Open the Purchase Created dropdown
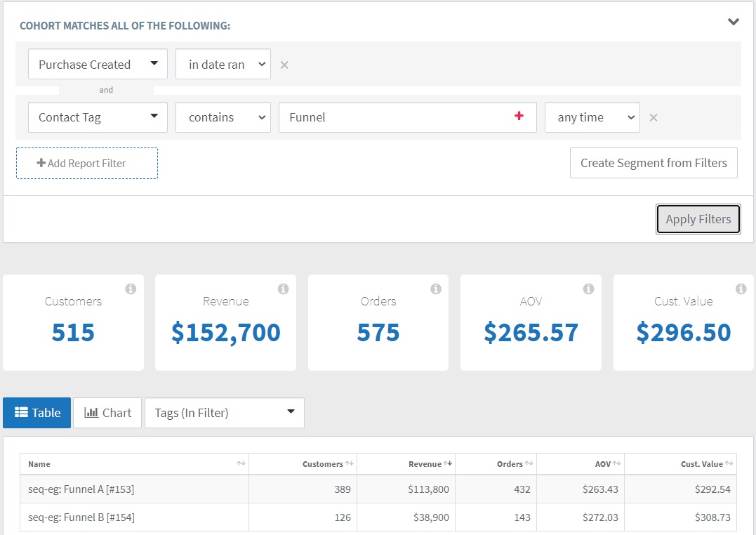Viewport: 756px width, 535px height. coord(98,64)
